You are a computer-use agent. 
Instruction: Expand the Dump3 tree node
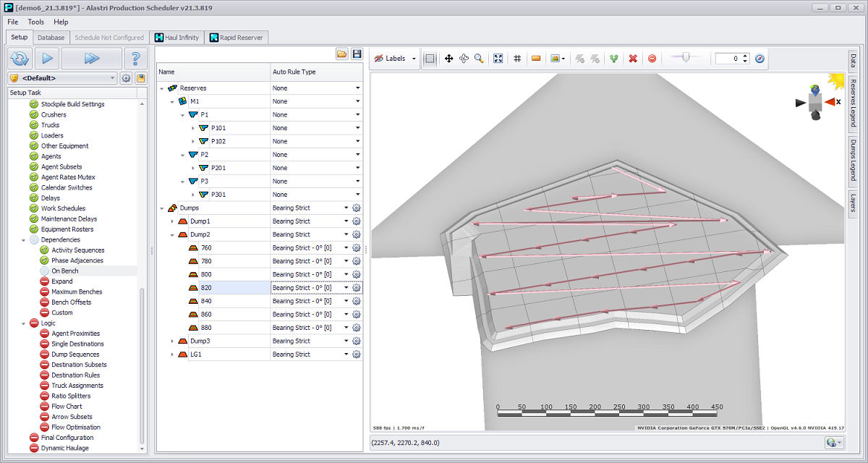click(172, 341)
